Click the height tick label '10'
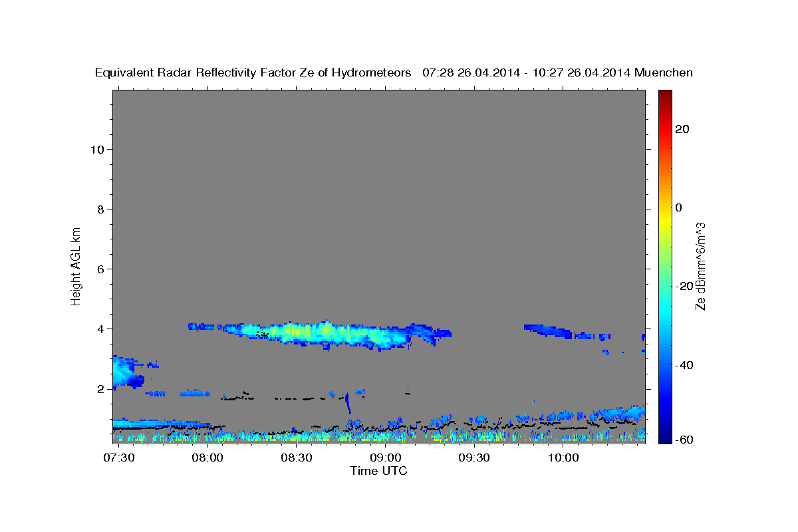Image resolution: width=798 pixels, height=532 pixels. pyautogui.click(x=97, y=149)
